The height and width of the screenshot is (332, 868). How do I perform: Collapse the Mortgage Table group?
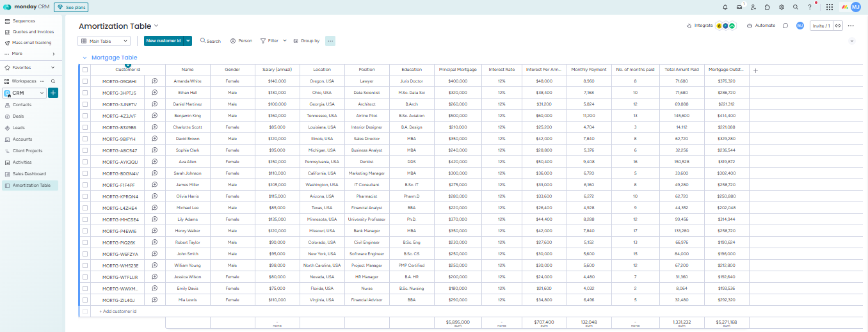(84, 58)
